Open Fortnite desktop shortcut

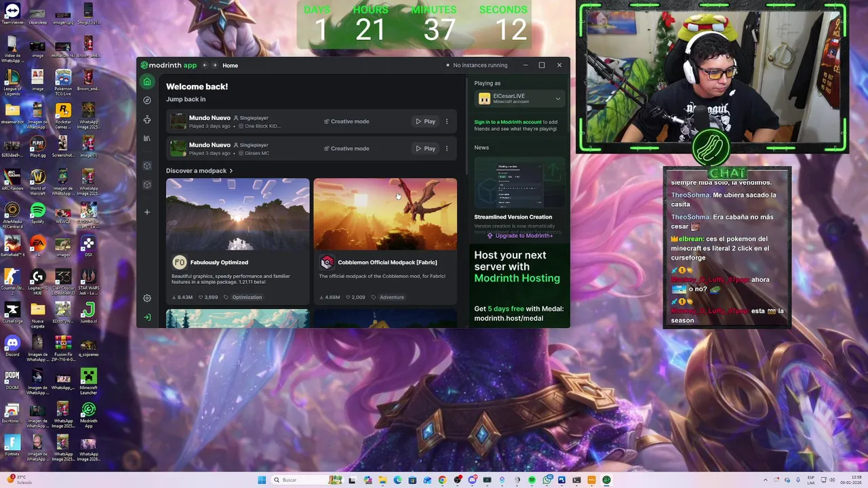coord(12,445)
